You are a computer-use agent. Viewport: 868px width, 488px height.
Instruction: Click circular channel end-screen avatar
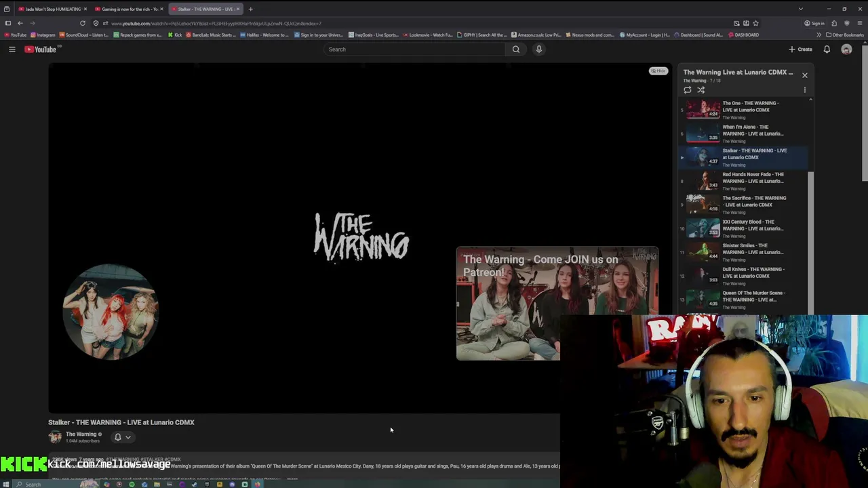[111, 312]
